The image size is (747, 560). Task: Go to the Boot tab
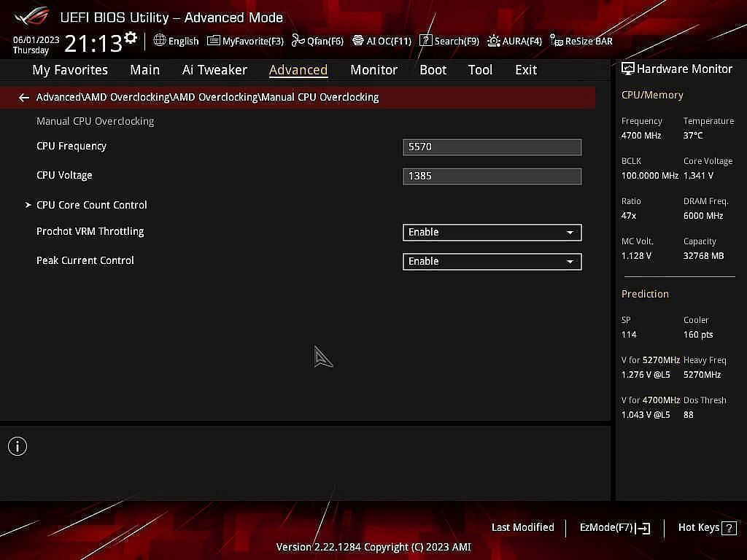click(x=433, y=70)
